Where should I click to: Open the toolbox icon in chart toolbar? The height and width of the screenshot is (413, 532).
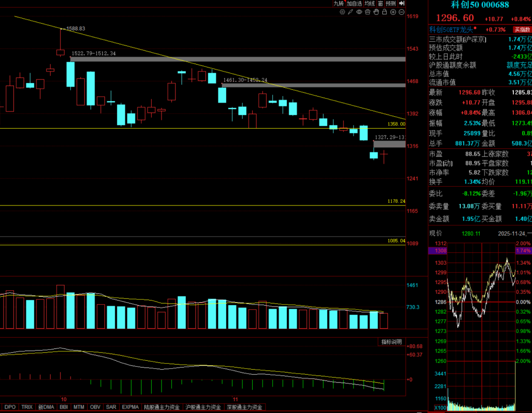[367, 12]
